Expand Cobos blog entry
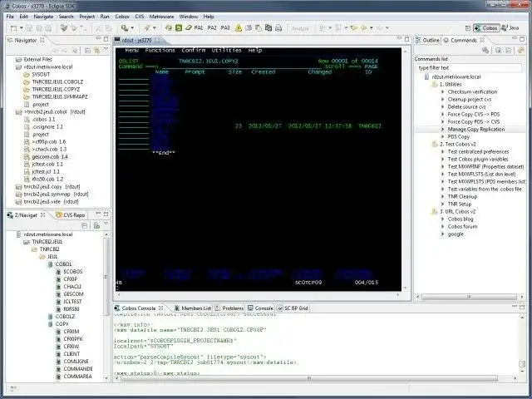 (442, 219)
